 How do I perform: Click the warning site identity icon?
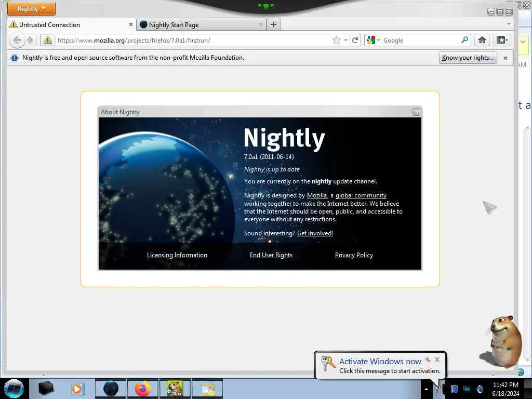48,41
